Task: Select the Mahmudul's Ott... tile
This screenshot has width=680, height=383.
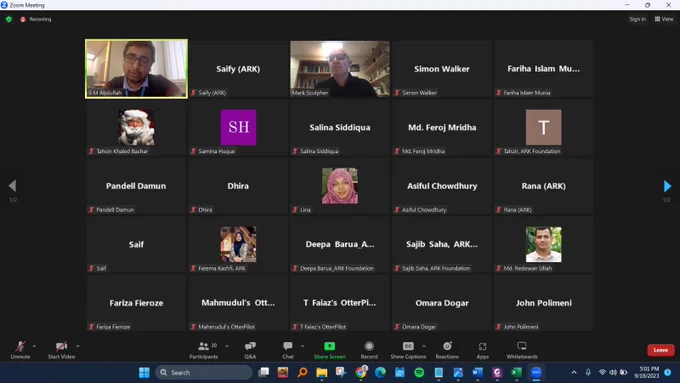Action: pyautogui.click(x=238, y=303)
